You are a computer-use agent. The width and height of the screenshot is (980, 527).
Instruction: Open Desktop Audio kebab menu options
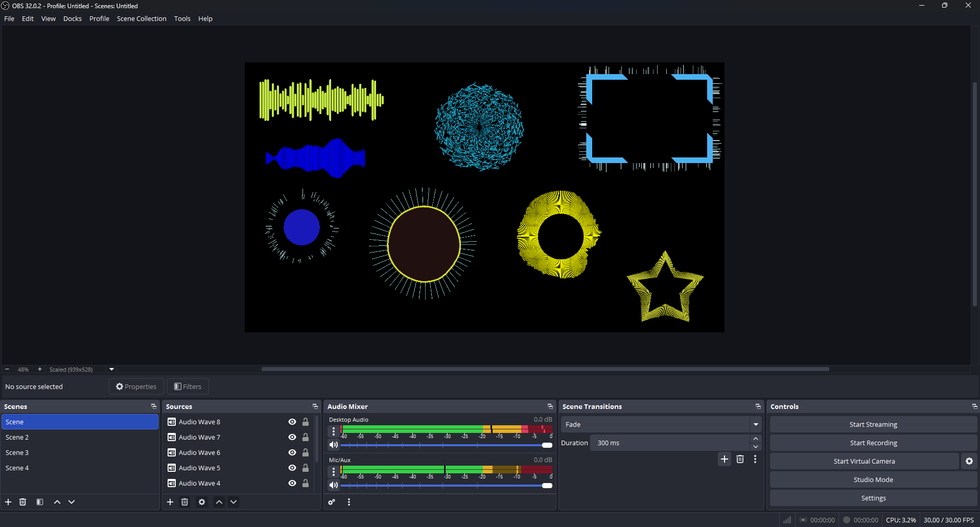334,431
